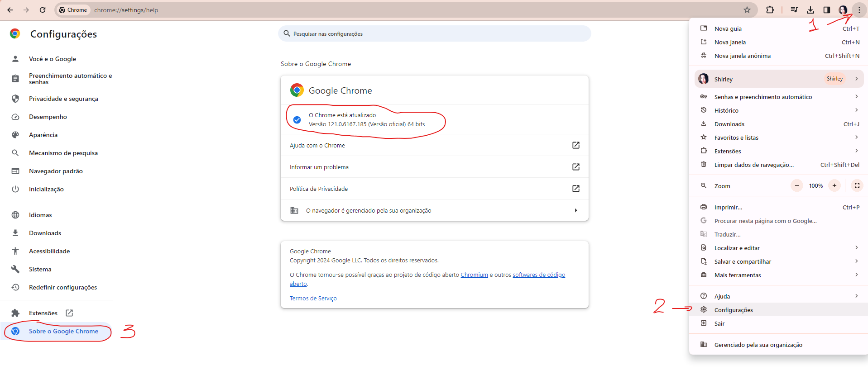Expand Salvar e compartilhar submenu
Image resolution: width=868 pixels, height=389 pixels.
point(778,261)
